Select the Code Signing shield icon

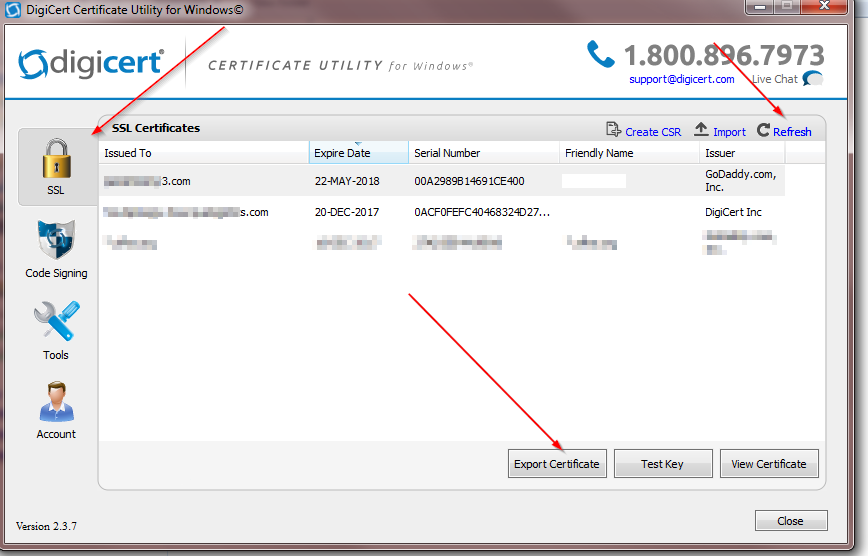56,241
